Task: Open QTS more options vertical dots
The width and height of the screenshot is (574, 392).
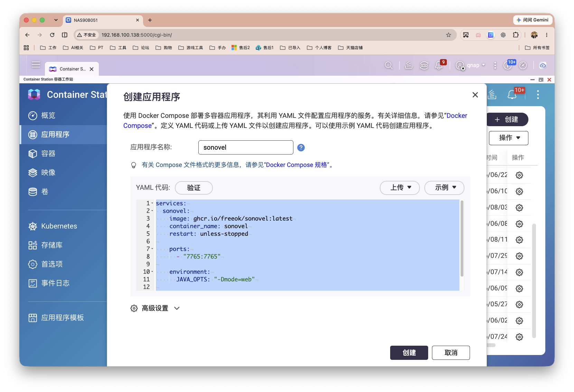Action: coord(495,65)
